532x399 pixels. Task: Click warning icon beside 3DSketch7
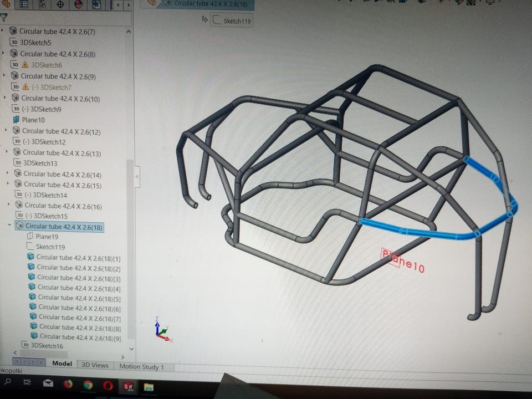pyautogui.click(x=25, y=87)
